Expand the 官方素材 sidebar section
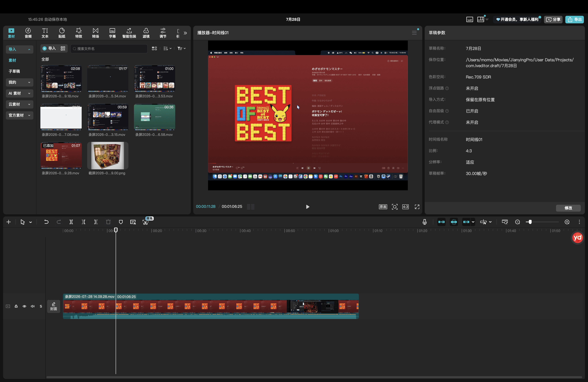This screenshot has height=382, width=588. pos(20,115)
